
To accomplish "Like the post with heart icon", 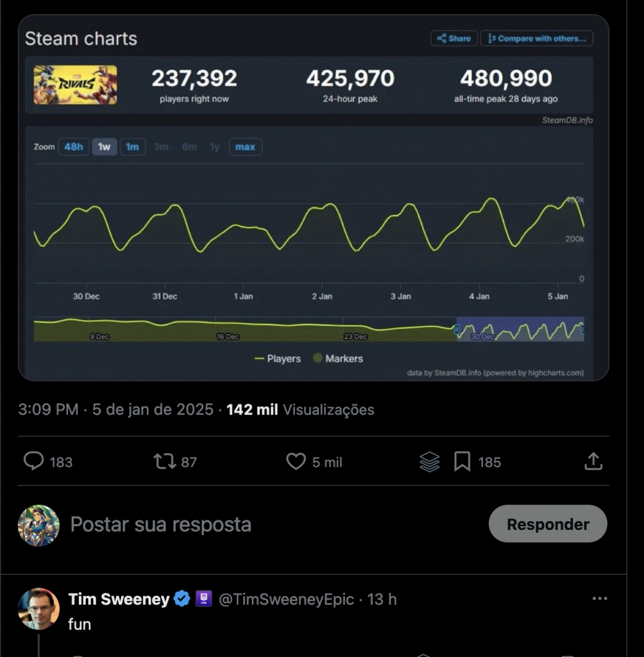I will 296,461.
